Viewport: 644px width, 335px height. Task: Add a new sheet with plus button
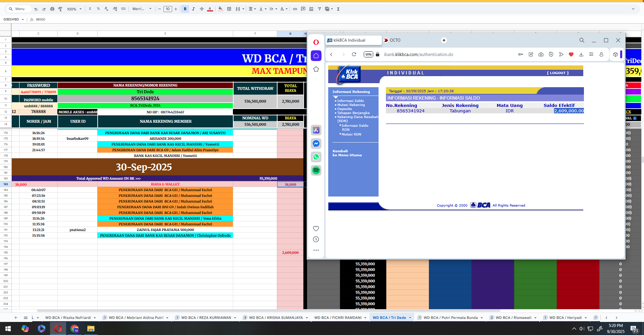(x=15, y=318)
